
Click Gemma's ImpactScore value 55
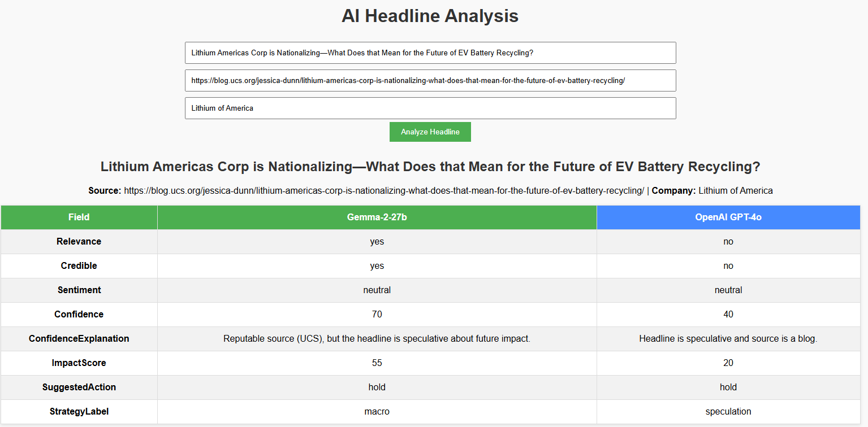click(x=377, y=363)
